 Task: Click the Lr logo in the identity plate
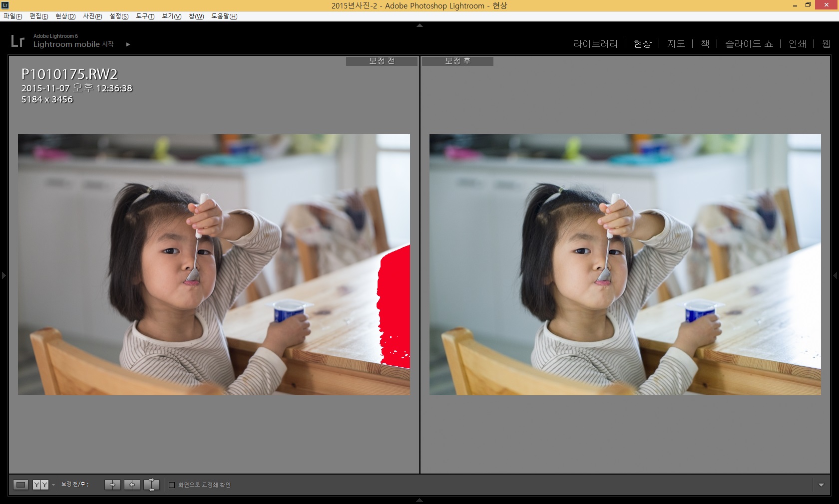(17, 41)
